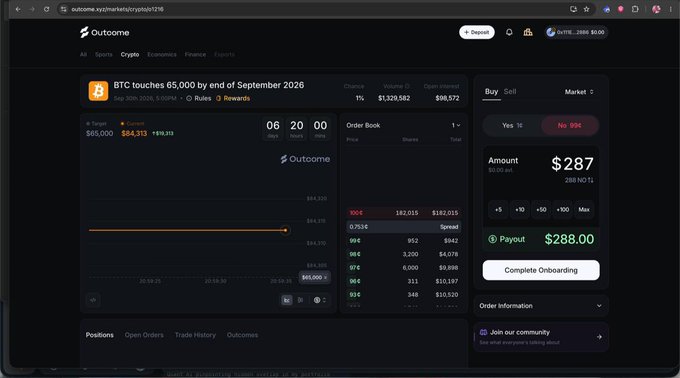Screen dimensions: 680x378
Task: Go forward with the browser forward arrow
Action: (32, 9)
